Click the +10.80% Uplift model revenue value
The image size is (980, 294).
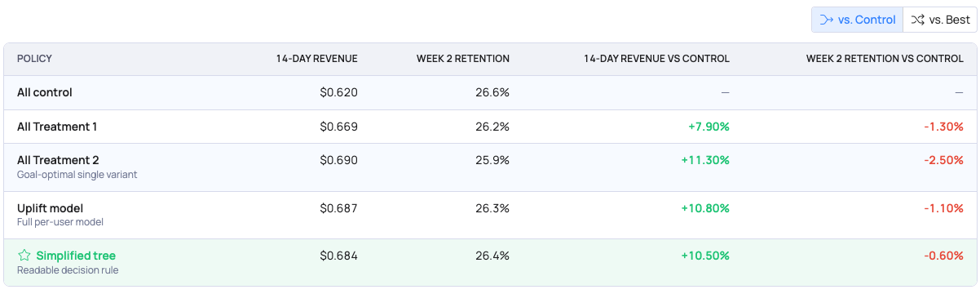point(705,208)
